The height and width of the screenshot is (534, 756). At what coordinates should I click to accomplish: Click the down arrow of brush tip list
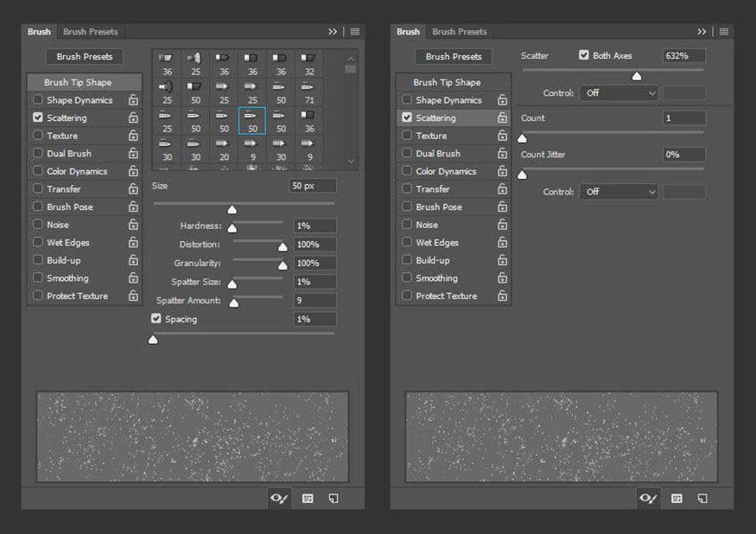coord(351,161)
